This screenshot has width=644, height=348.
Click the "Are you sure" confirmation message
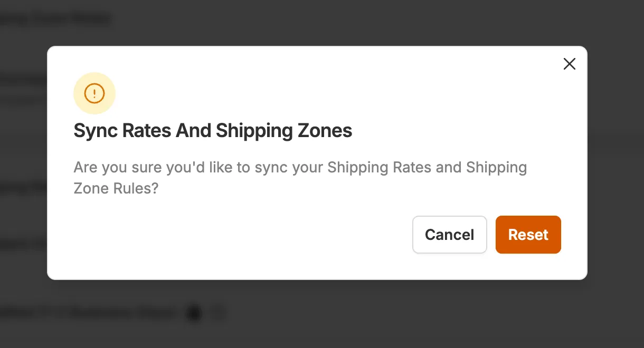300,168
